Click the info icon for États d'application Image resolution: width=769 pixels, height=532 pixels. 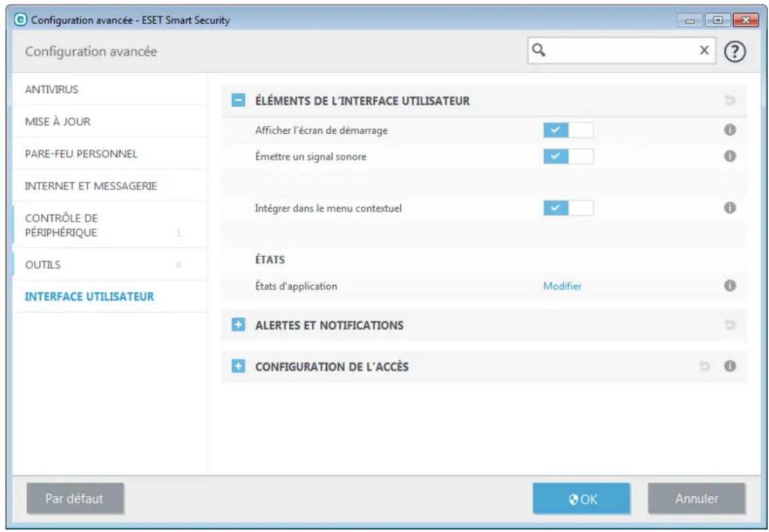tap(731, 285)
